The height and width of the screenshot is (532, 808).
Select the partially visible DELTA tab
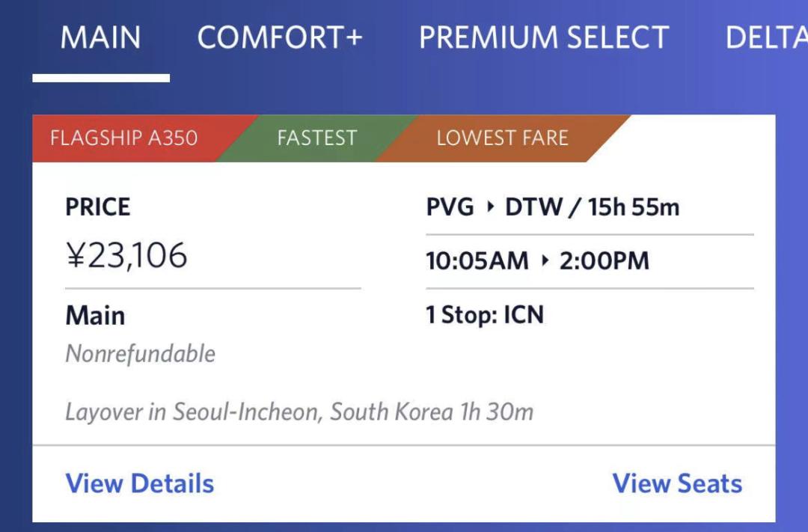(x=766, y=38)
